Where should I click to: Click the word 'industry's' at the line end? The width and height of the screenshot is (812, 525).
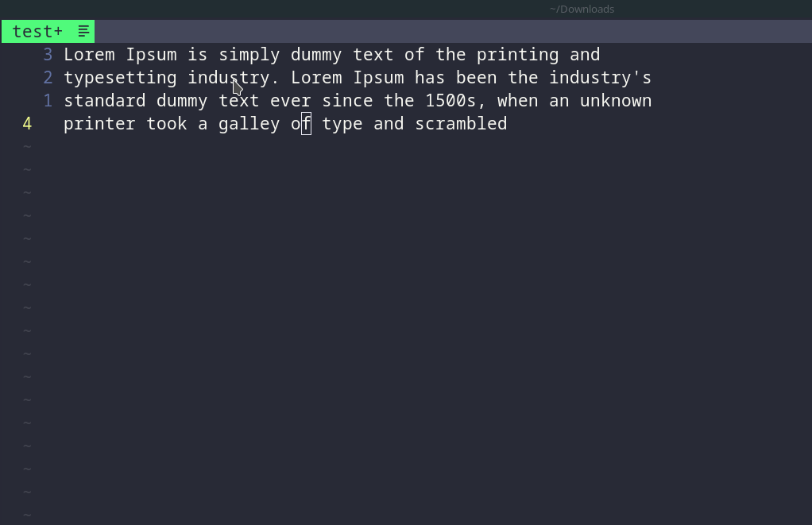coord(600,77)
